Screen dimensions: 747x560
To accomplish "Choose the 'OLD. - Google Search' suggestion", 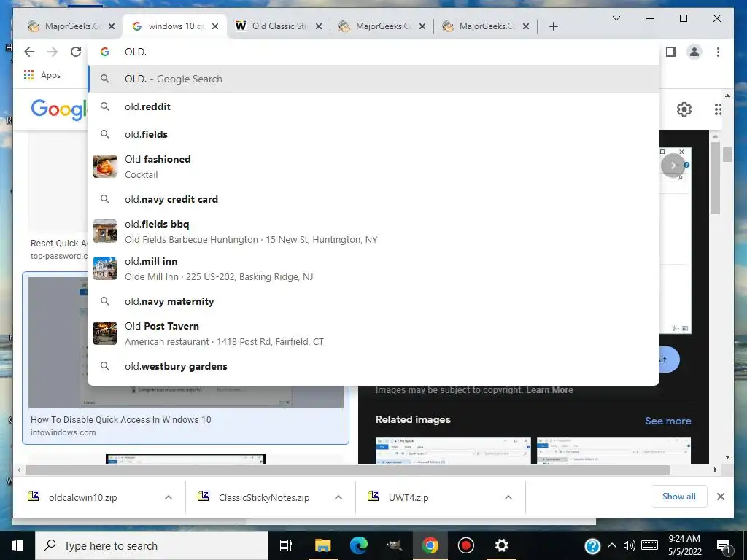I will [x=373, y=79].
